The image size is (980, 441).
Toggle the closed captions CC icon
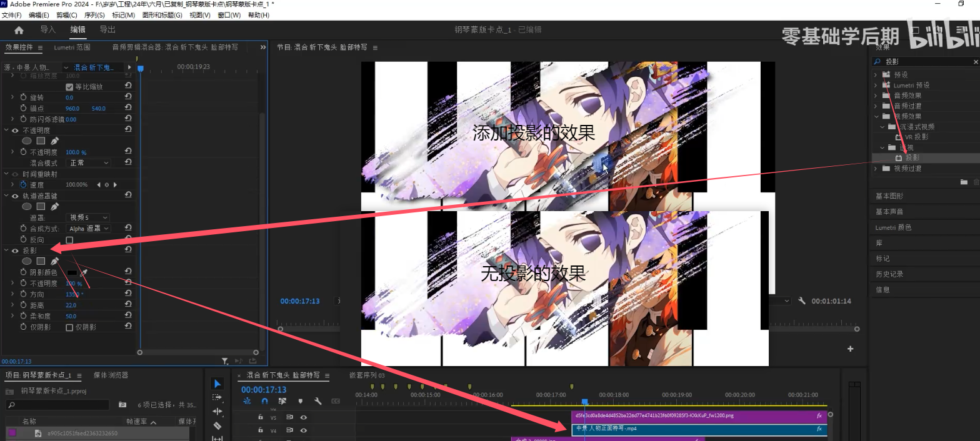coord(336,401)
